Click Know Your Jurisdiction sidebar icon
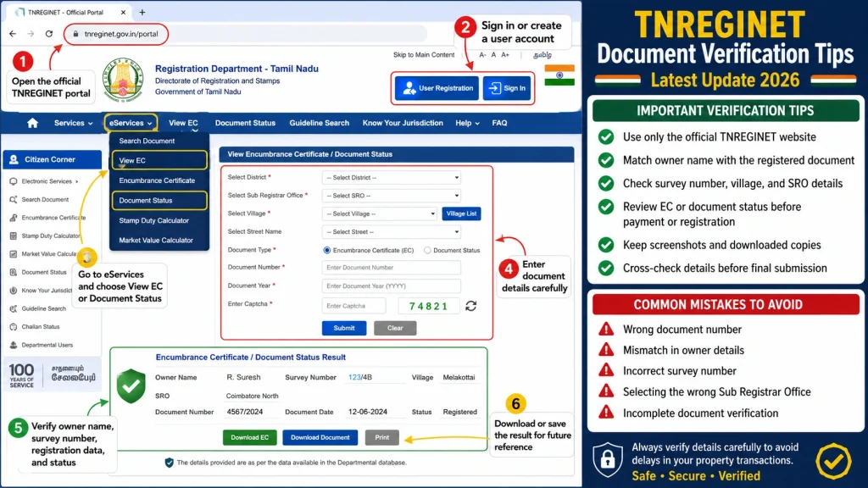 tap(14, 291)
